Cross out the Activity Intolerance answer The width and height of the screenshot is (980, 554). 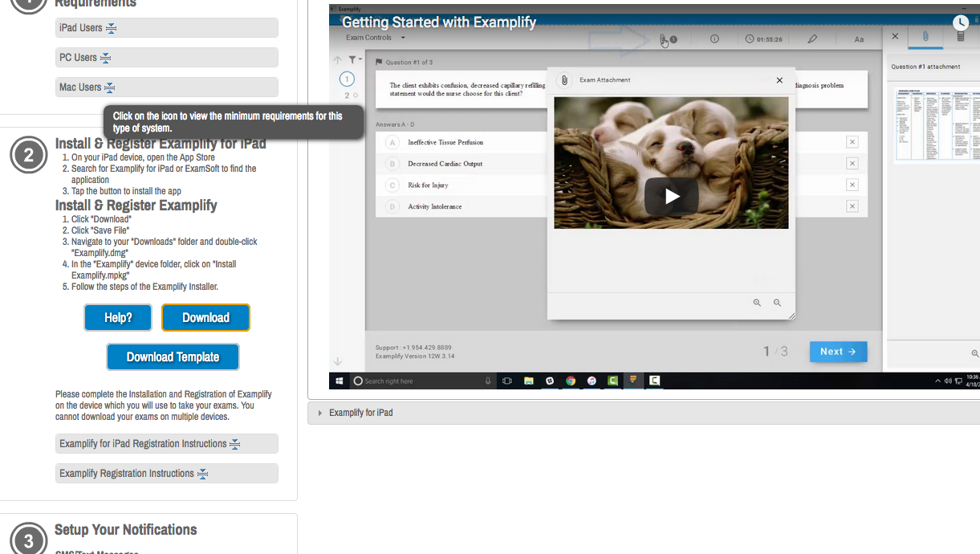tap(852, 206)
